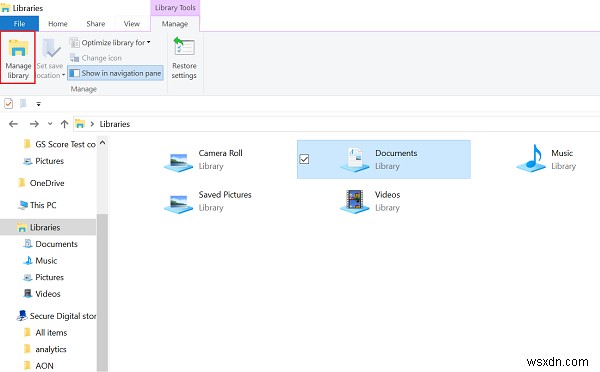
Task: Open the File menu tab
Action: (19, 24)
